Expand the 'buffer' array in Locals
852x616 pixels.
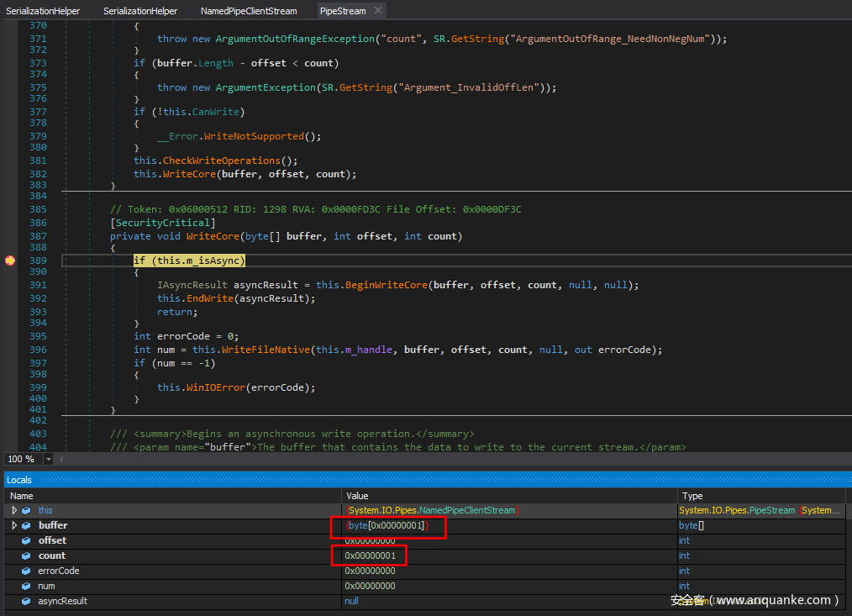point(14,525)
